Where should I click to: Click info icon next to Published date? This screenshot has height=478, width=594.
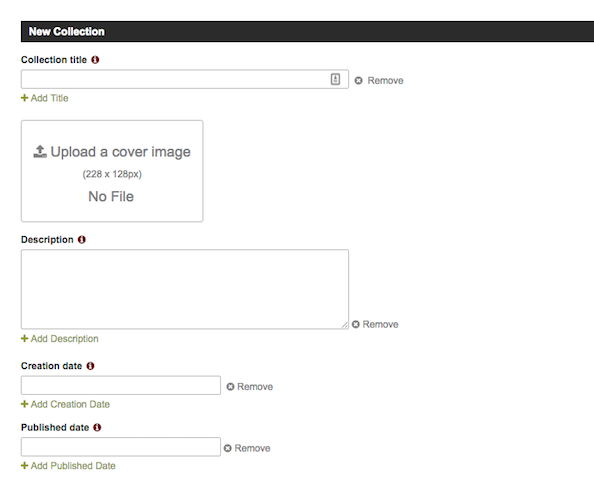[97, 427]
